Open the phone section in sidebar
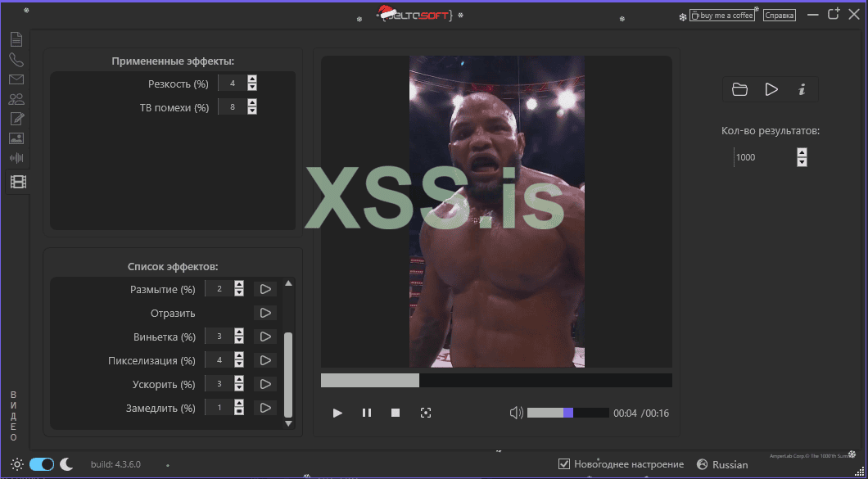The height and width of the screenshot is (479, 868). (16, 60)
